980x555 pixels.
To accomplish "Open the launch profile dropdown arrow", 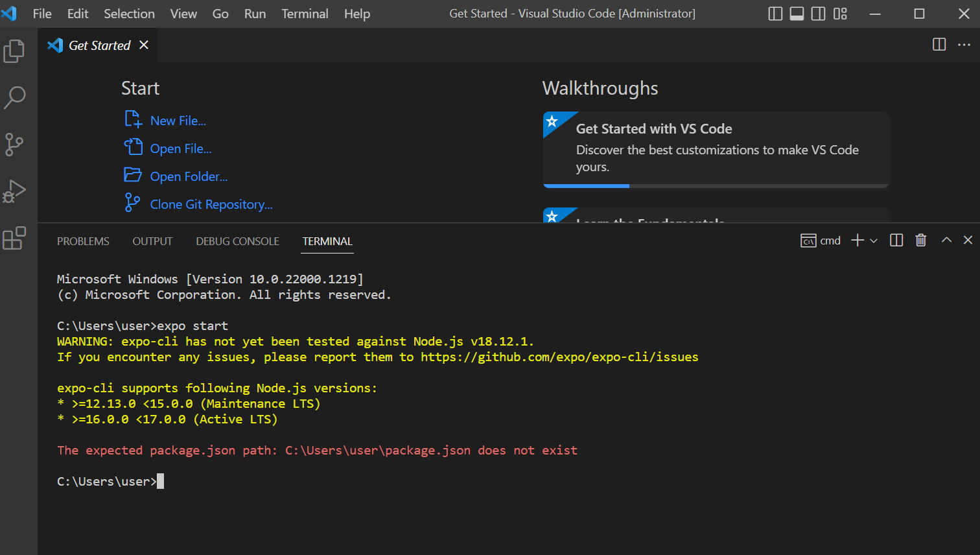I will 874,241.
